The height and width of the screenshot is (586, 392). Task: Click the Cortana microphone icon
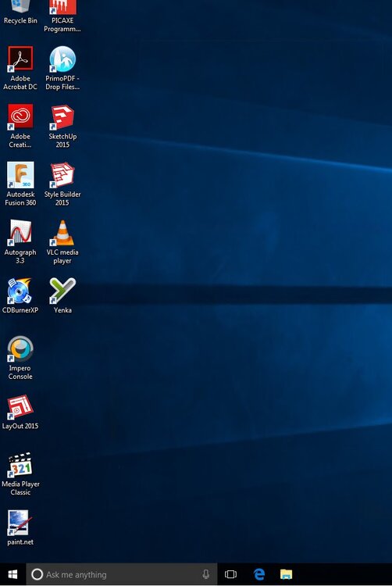point(205,574)
